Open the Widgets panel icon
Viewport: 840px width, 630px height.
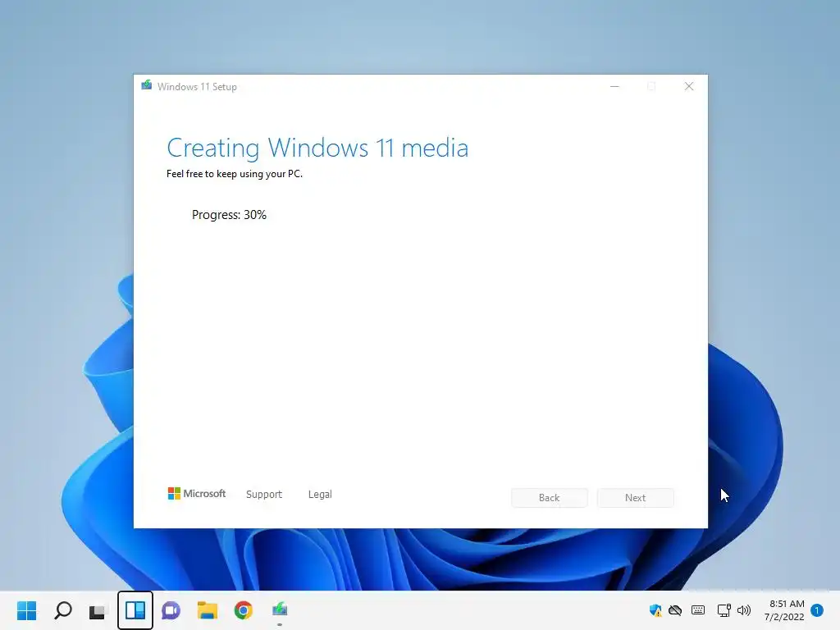[135, 610]
